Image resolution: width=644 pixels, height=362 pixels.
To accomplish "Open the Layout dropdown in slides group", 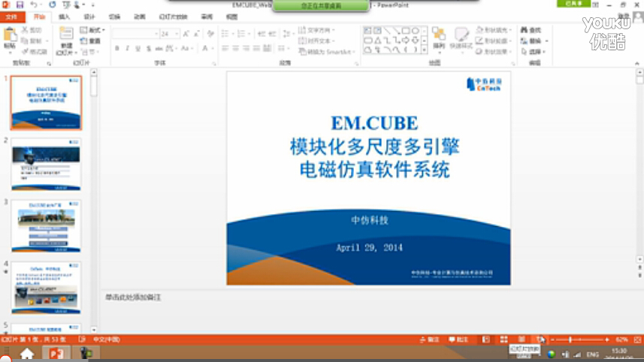I will point(92,30).
